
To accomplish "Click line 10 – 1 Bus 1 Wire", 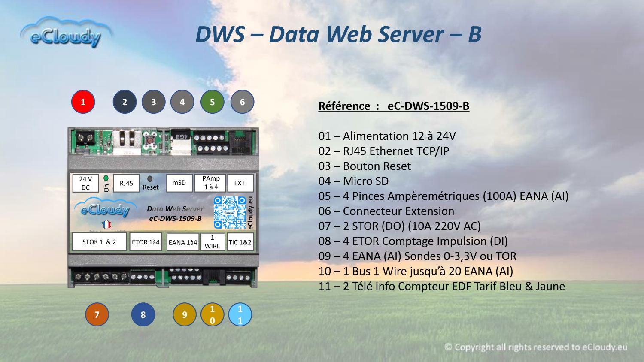I will [416, 271].
